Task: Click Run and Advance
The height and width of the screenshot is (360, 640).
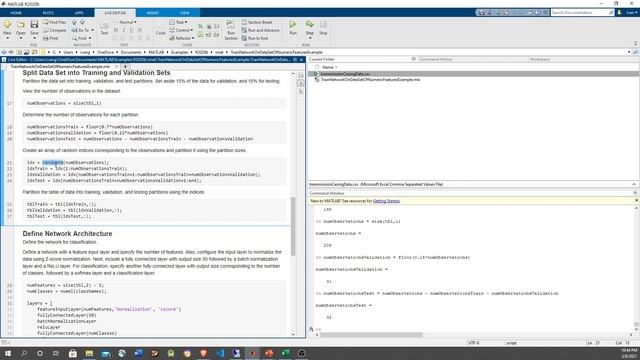Action: click(260, 30)
